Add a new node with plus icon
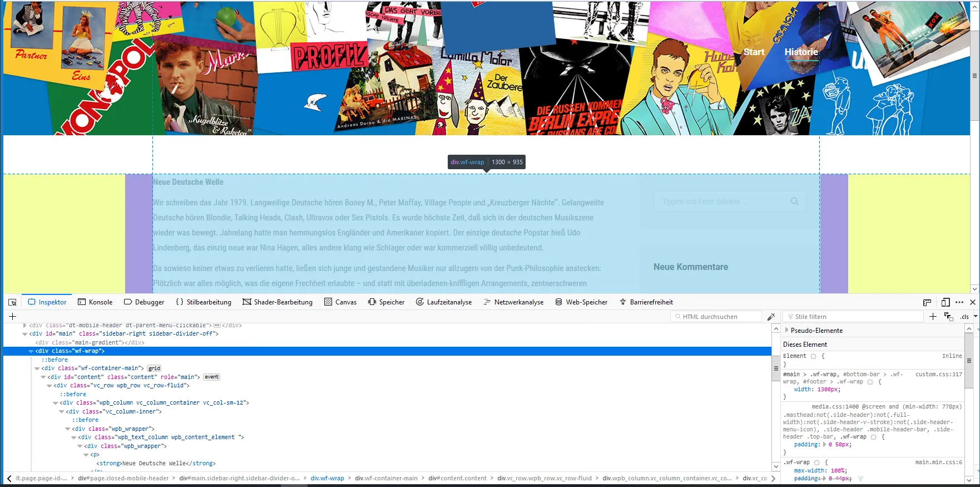 (x=12, y=316)
